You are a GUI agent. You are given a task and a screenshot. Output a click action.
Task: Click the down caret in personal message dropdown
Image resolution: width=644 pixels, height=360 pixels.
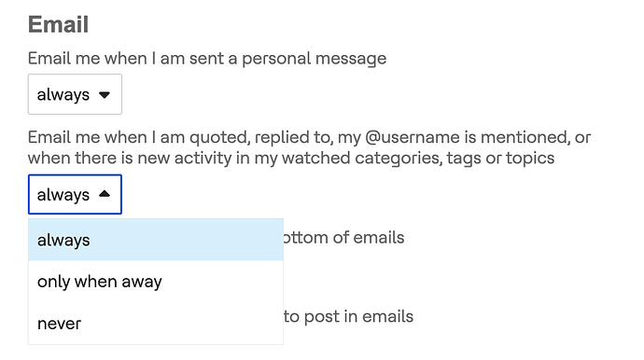[105, 95]
